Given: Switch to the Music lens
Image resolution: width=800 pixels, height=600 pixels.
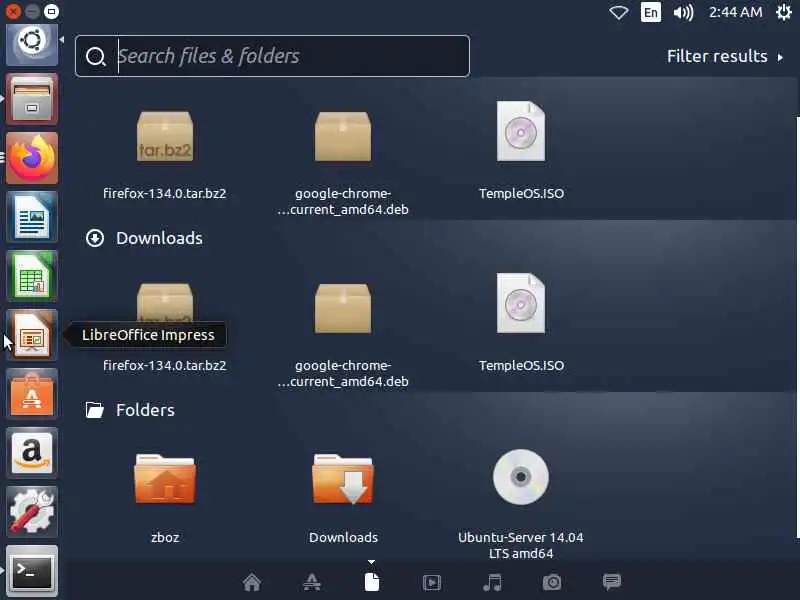Looking at the screenshot, I should [x=492, y=582].
